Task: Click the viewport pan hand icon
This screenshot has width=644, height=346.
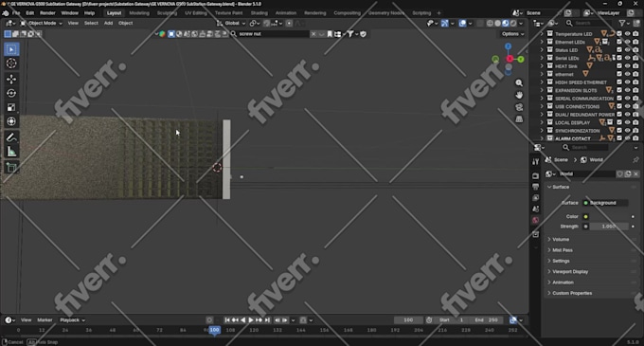Action: [519, 95]
